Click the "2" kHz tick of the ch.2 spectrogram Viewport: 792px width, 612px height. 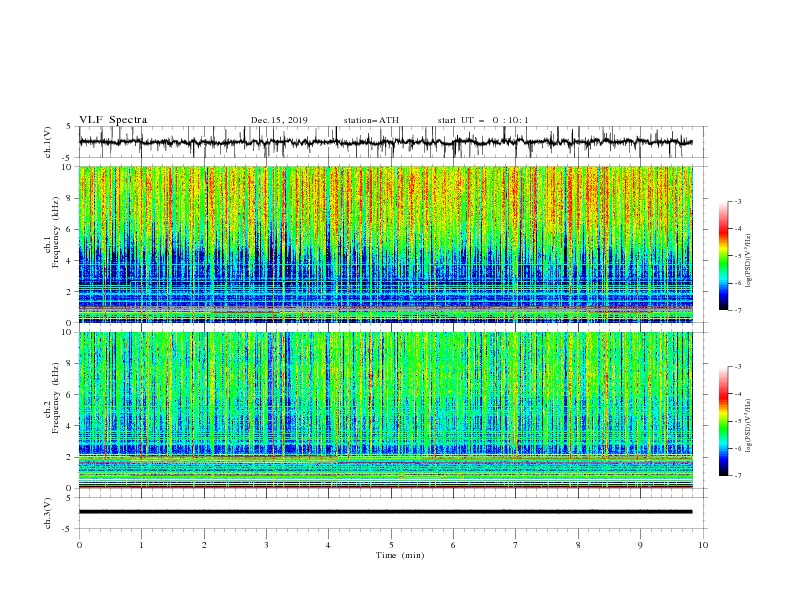coord(70,457)
